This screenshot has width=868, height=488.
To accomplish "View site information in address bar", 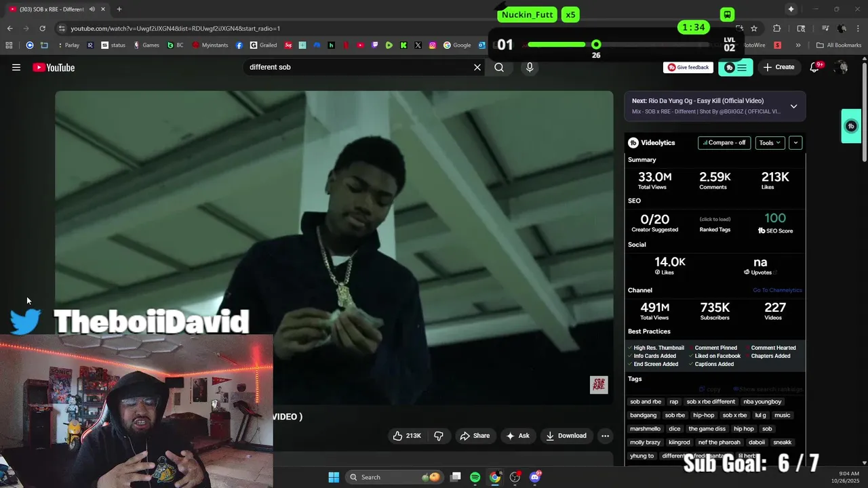I will (x=62, y=28).
